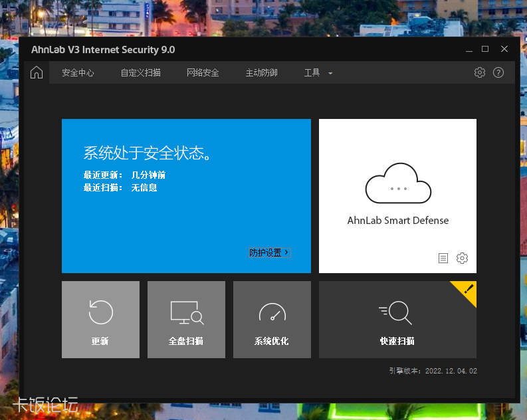Start the 更新 update tile
The width and height of the screenshot is (527, 420).
click(100, 320)
